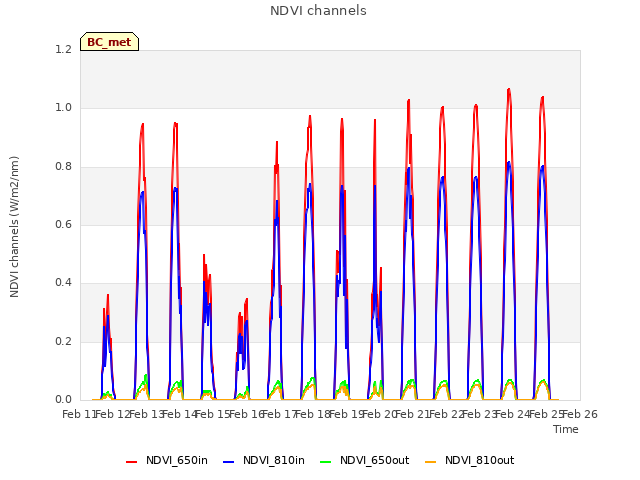Click the 1.2 y-axis tick label
640x480 pixels.
tap(63, 49)
